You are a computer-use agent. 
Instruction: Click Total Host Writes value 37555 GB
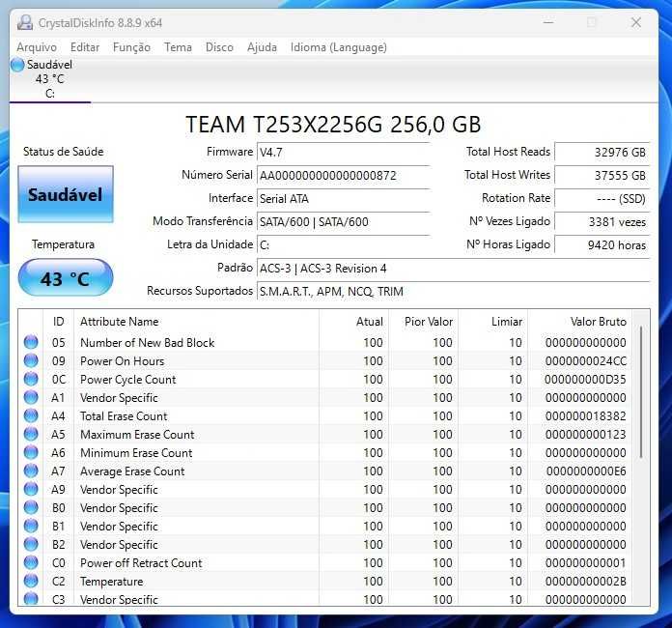[x=602, y=176]
